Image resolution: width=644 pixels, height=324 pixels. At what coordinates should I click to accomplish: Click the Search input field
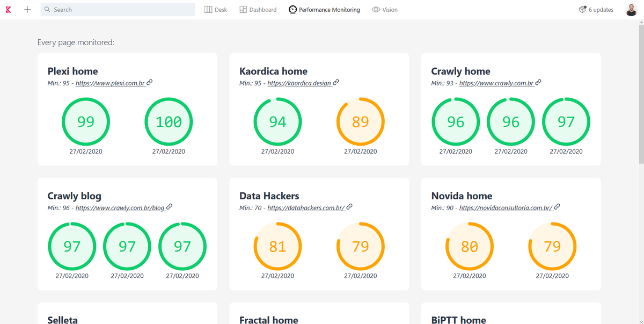pyautogui.click(x=118, y=10)
